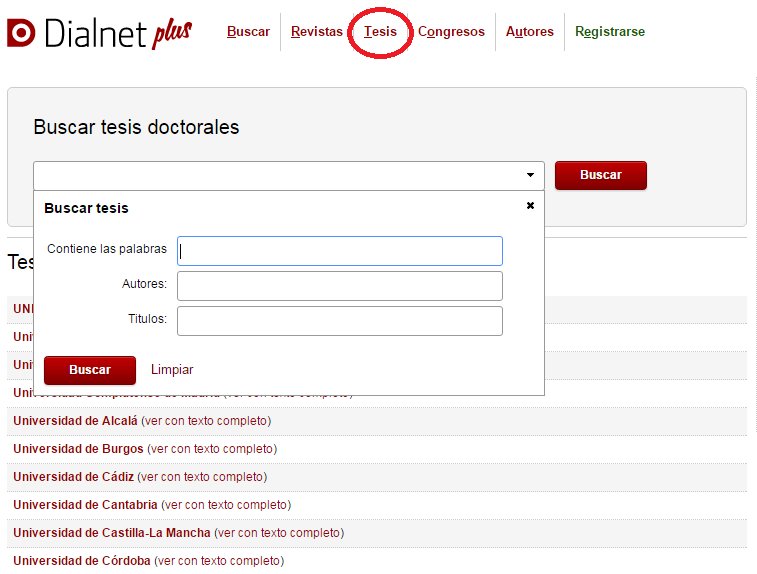Go to the Tesis section
This screenshot has height=574, width=757.
[380, 31]
